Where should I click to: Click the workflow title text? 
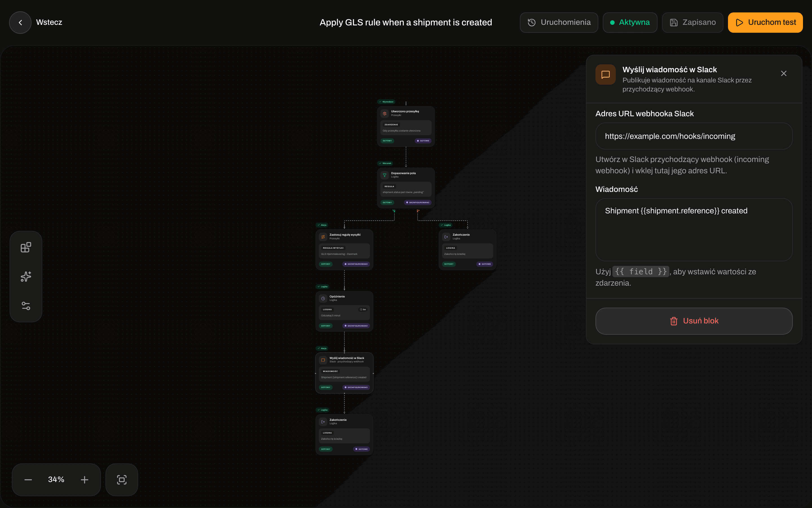406,23
